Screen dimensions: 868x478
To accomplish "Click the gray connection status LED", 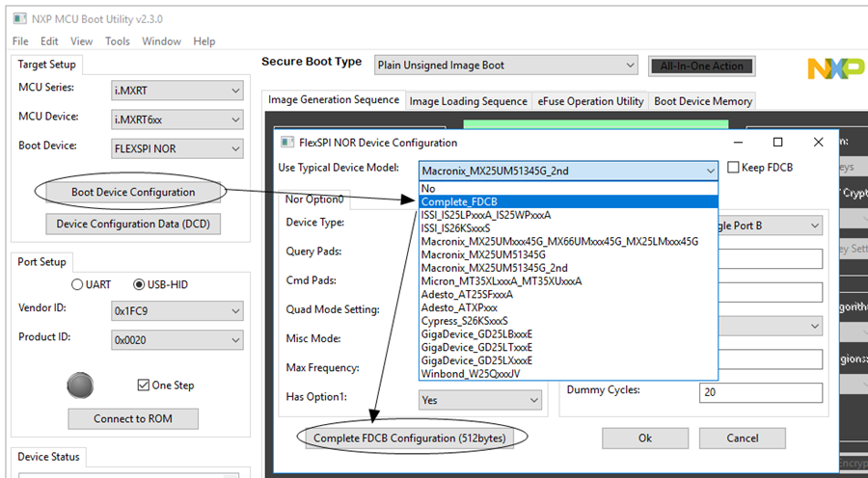I will (80, 385).
